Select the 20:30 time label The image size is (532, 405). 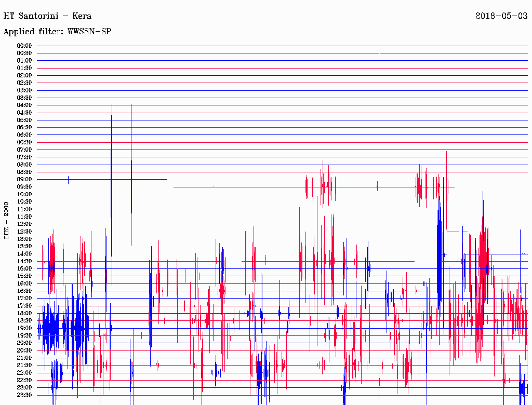[x=24, y=350]
